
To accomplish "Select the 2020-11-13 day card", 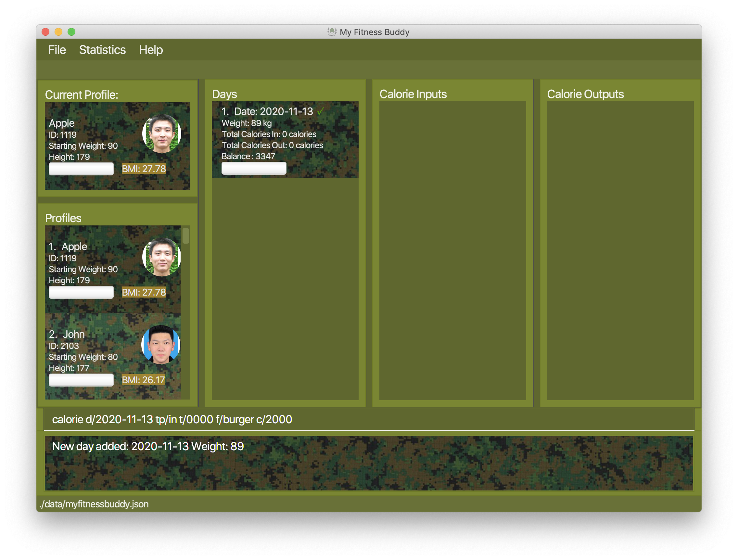I will coord(285,139).
